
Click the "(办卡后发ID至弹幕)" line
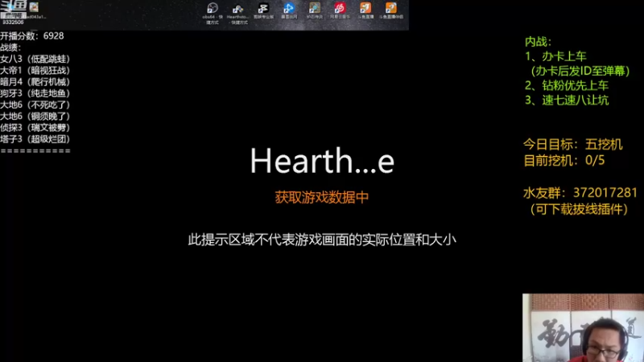[580, 71]
